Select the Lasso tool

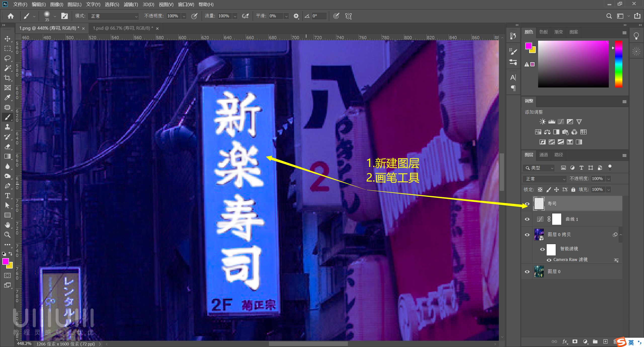[8, 58]
